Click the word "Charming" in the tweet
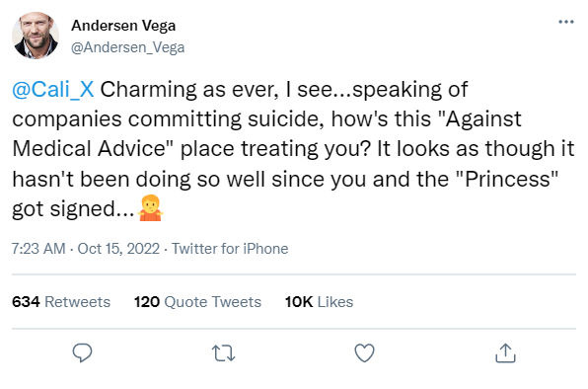This screenshot has height=389, width=588. click(x=149, y=91)
